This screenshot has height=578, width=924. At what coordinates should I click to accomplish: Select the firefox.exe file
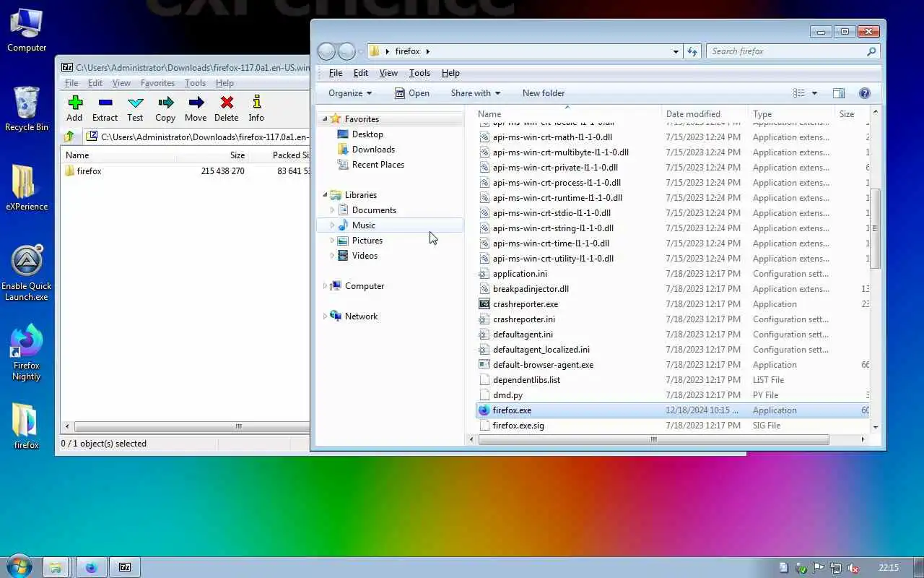click(672, 410)
